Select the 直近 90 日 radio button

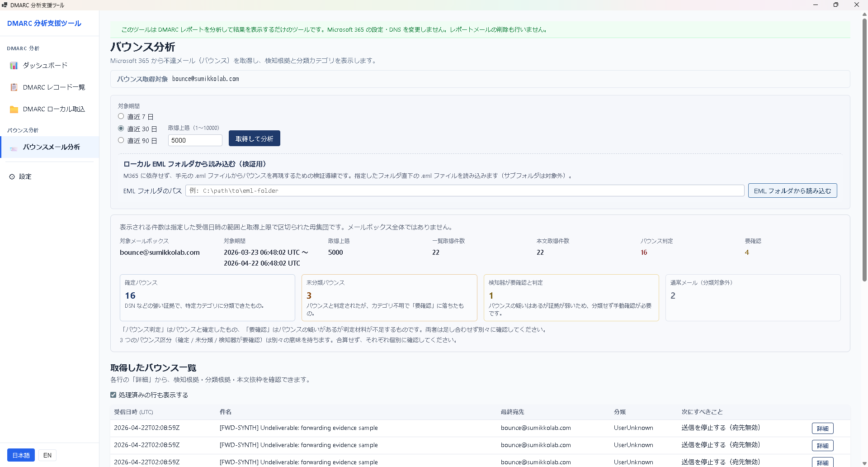(x=121, y=140)
